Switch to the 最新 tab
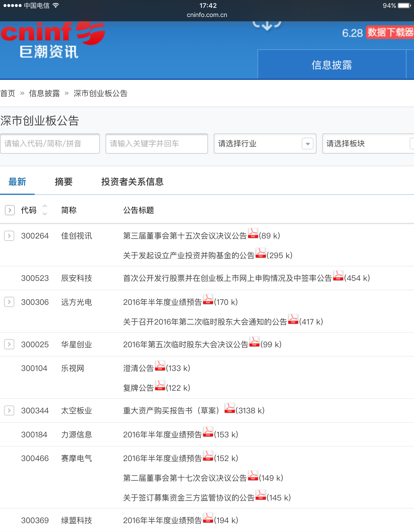 coord(17,182)
